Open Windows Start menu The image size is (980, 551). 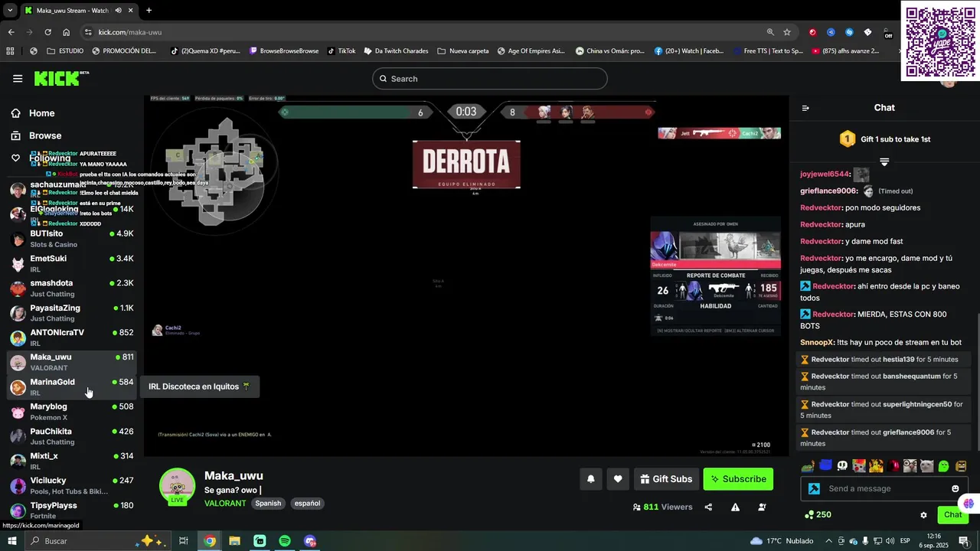(x=11, y=541)
